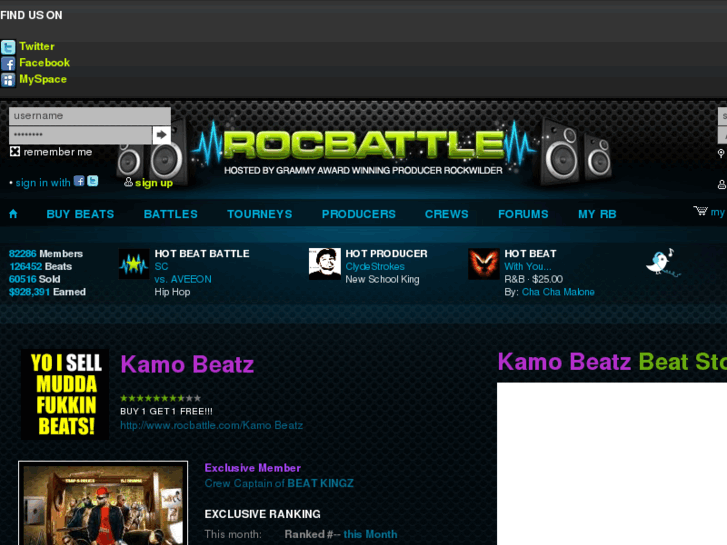Click the star rating row

tap(160, 398)
